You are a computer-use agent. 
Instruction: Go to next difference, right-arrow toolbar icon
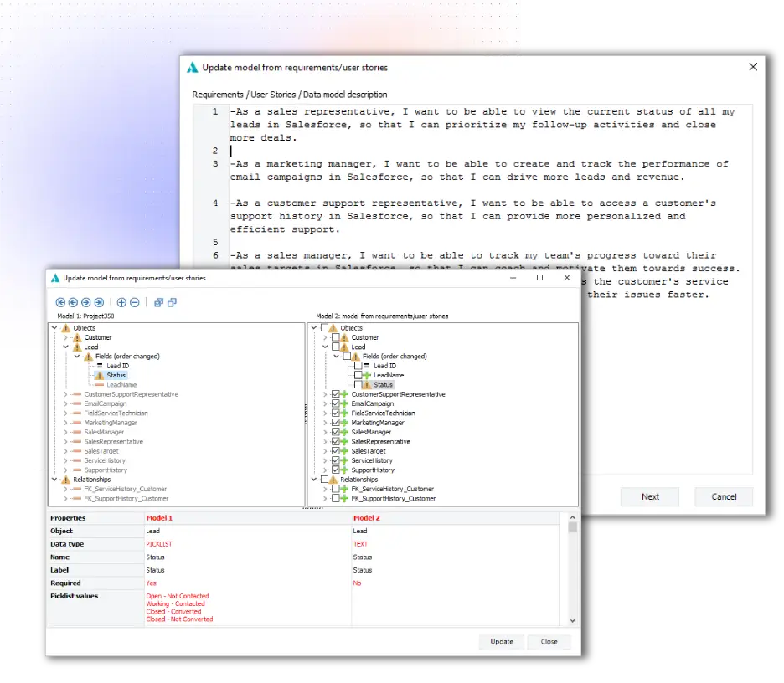click(86, 302)
